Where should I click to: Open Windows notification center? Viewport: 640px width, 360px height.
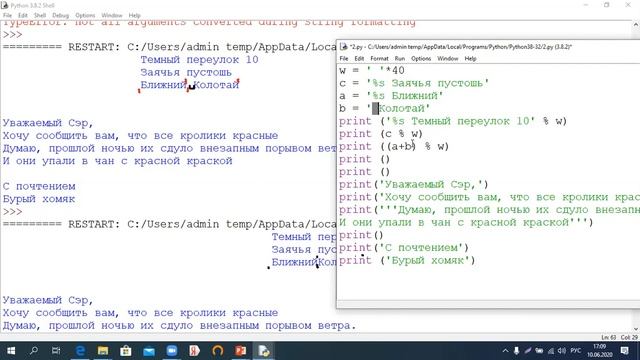(624, 351)
